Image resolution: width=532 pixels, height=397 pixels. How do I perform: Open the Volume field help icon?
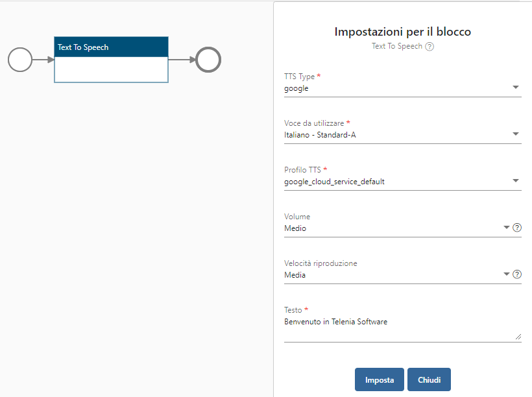[x=516, y=228]
